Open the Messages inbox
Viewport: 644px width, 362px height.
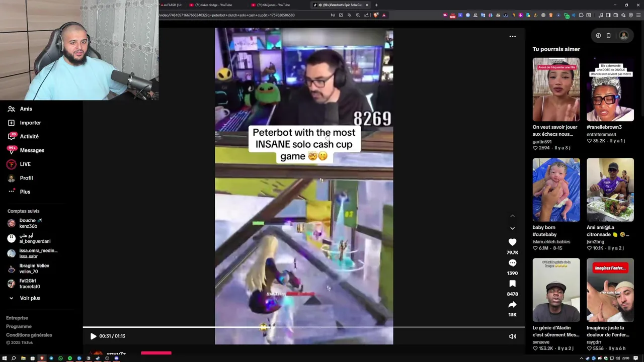tap(26, 150)
